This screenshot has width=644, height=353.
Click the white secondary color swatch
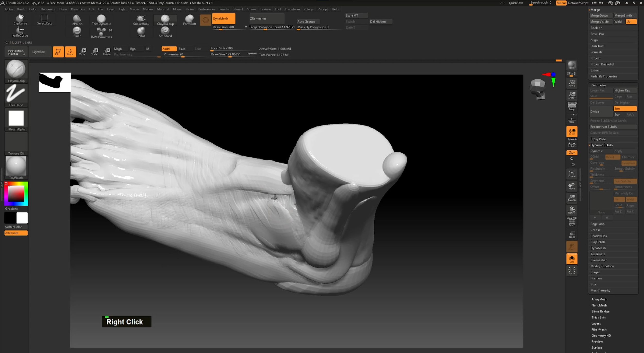[x=22, y=218]
